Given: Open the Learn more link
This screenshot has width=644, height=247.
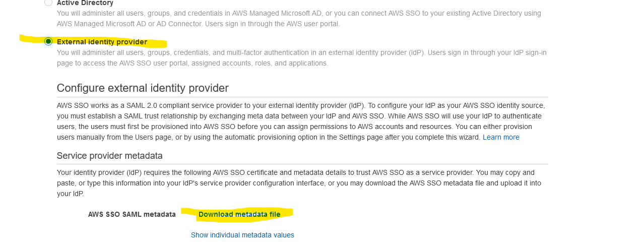Looking at the screenshot, I should pyautogui.click(x=501, y=137).
